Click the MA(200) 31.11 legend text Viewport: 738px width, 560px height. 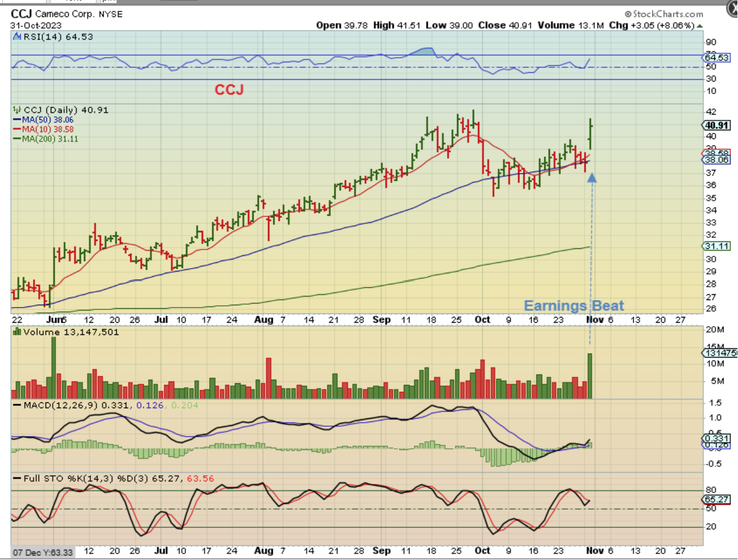click(50, 139)
